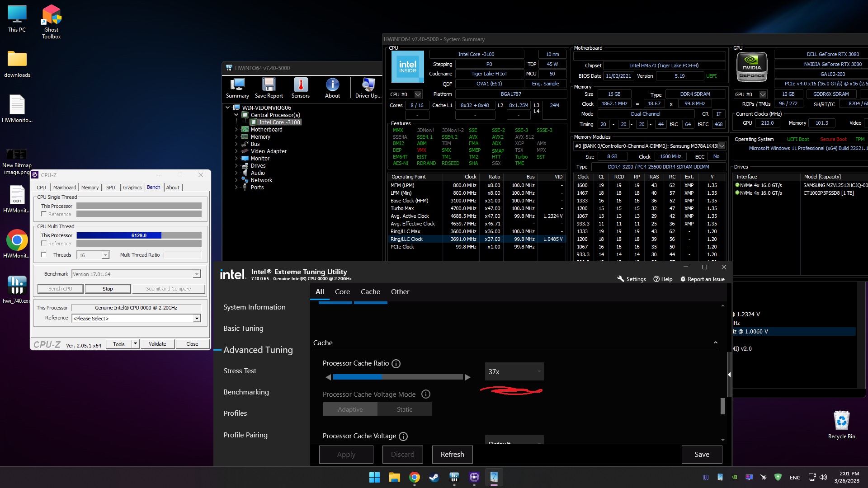
Task: Click the Processor Cache Ratio slider track
Action: pos(398,377)
